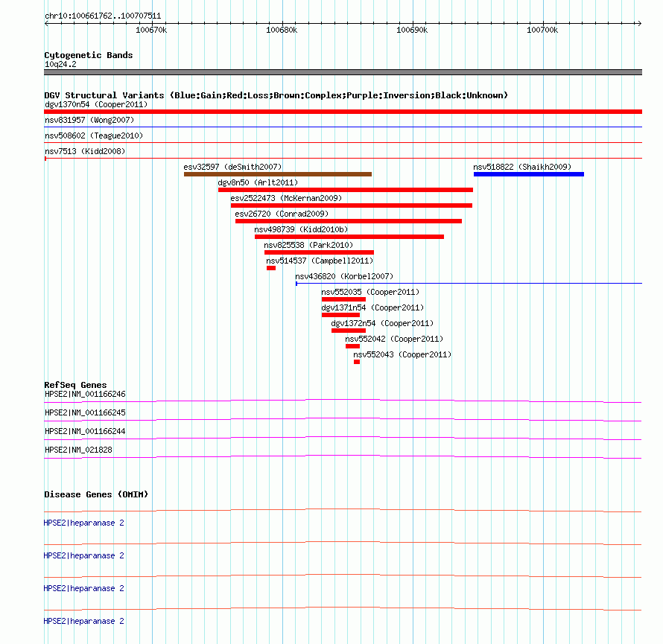663x644 pixels.
Task: Open nsv552042 (Cooper2011) label
Action: [394, 339]
